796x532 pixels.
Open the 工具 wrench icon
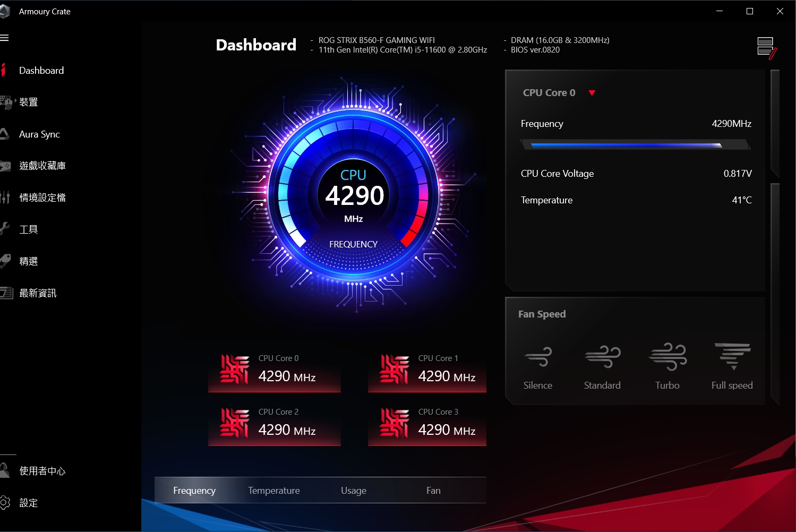[5, 229]
